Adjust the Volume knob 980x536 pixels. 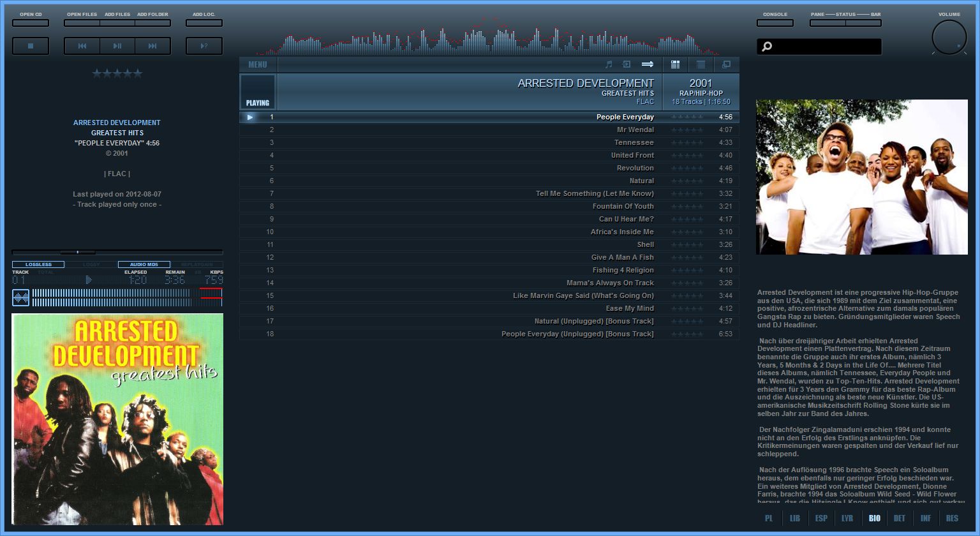point(949,37)
